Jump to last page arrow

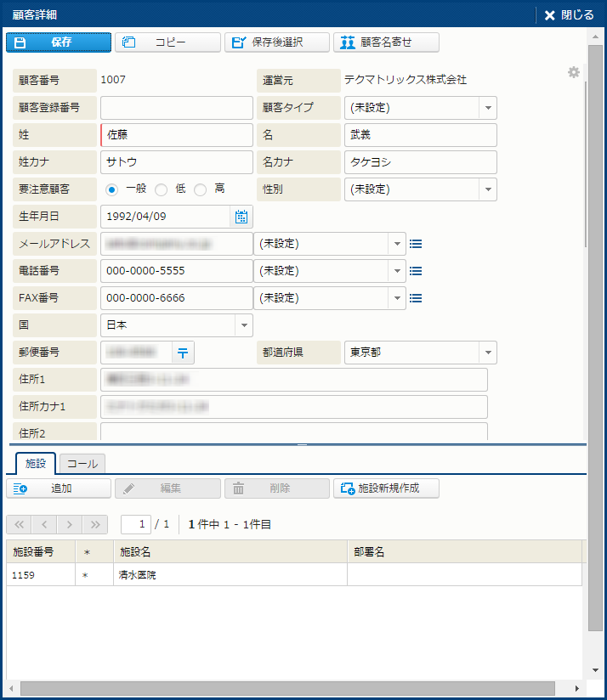(95, 524)
